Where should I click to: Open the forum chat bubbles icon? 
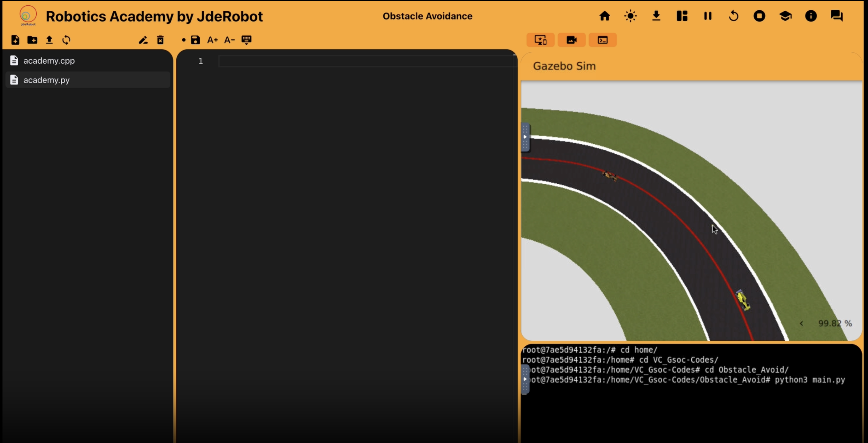[837, 16]
